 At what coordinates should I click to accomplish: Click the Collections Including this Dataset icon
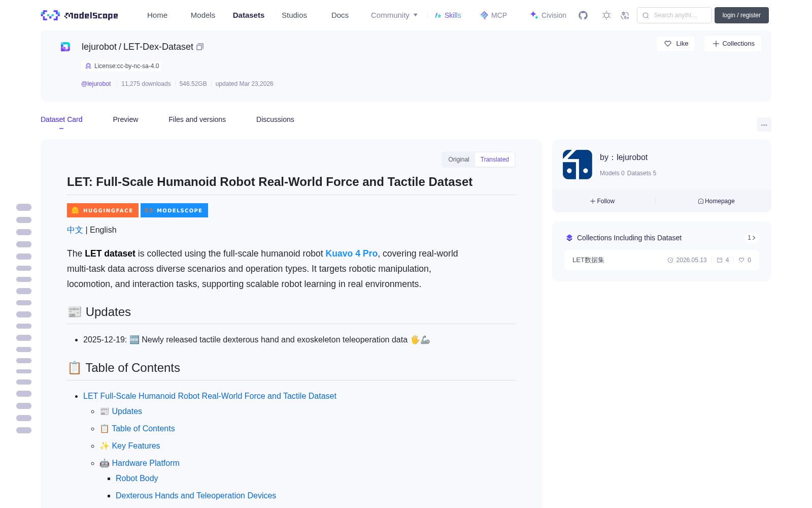(569, 238)
